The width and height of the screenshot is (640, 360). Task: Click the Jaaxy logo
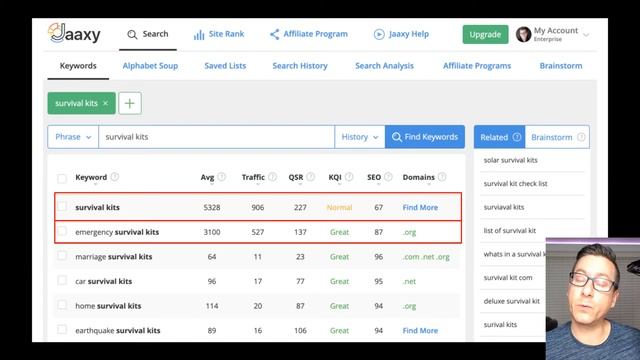[x=74, y=33]
